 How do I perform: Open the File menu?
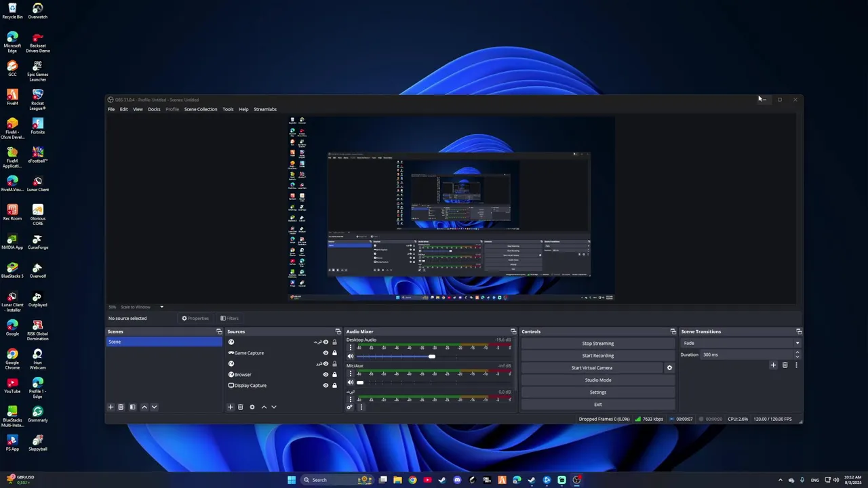pyautogui.click(x=111, y=109)
